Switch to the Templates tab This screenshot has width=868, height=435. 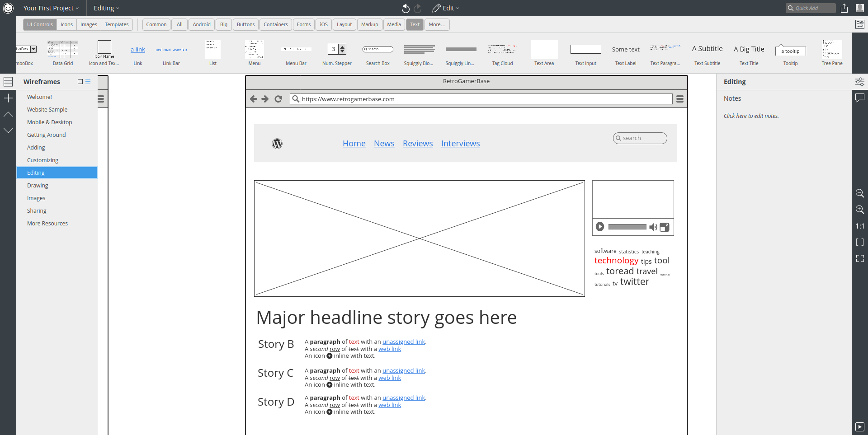[117, 24]
